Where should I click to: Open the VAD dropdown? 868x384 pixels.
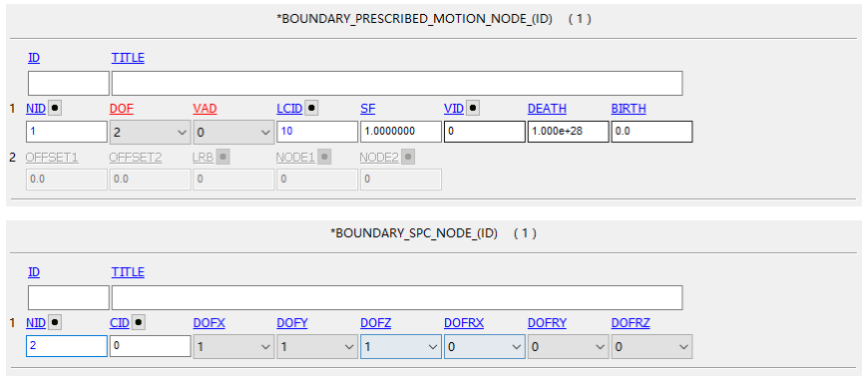tap(233, 133)
